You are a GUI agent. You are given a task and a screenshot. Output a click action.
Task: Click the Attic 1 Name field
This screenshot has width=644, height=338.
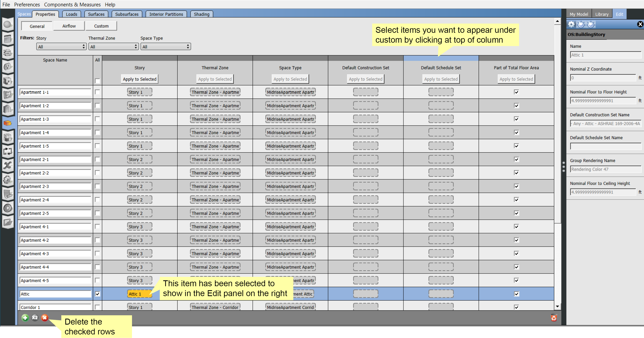coord(605,55)
